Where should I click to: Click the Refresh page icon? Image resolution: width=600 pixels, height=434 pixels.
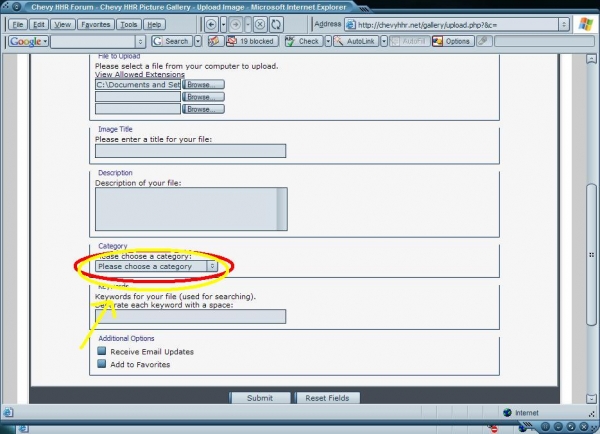276,24
